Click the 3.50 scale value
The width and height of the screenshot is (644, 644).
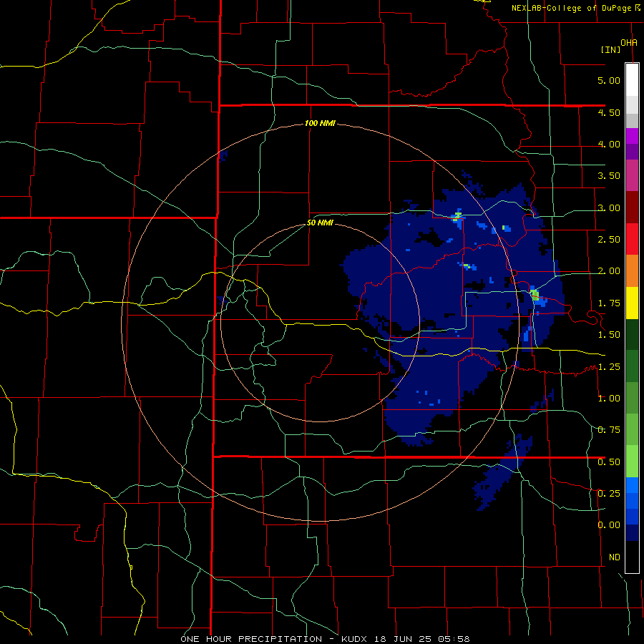(x=609, y=176)
